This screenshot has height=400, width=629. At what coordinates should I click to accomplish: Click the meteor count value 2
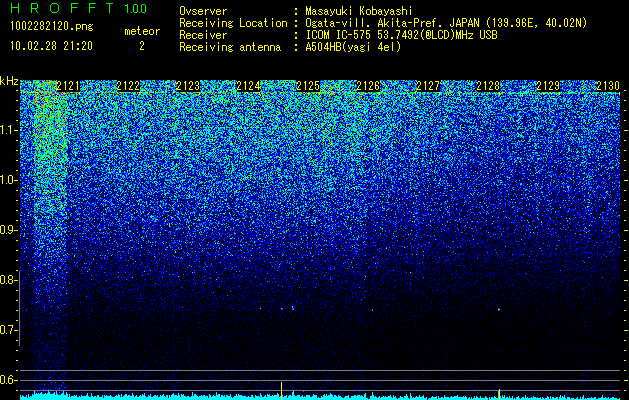142,46
